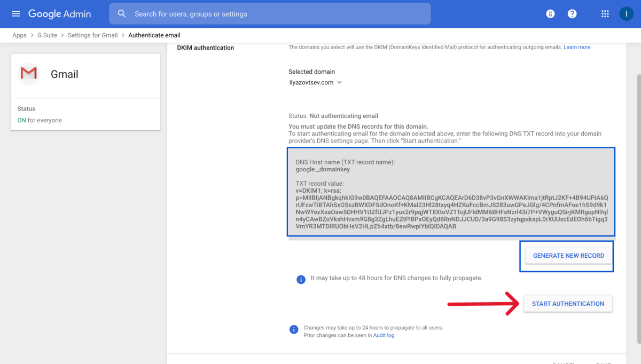Click the info icon beside 48 hours note
Image resolution: width=641 pixels, height=364 pixels.
click(x=301, y=279)
